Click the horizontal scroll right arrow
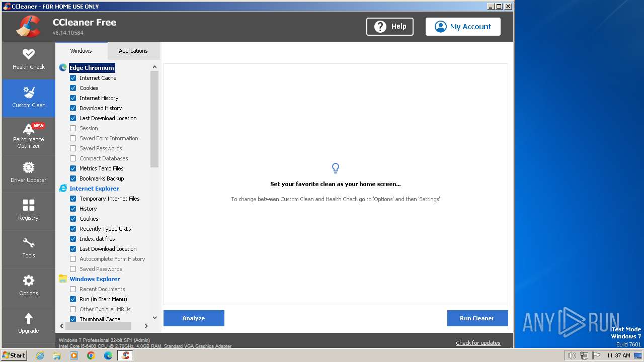Image resolution: width=644 pixels, height=362 pixels. tap(146, 326)
